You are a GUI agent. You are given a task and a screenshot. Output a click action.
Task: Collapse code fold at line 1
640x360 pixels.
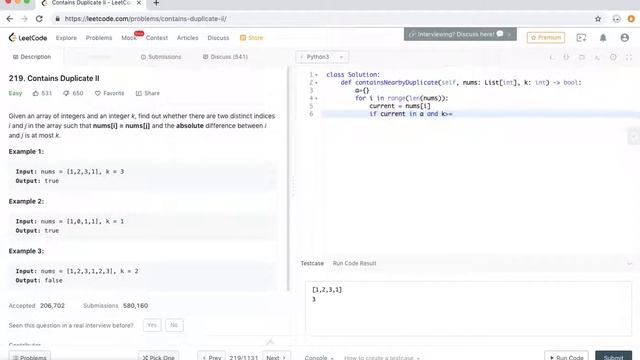pos(316,75)
